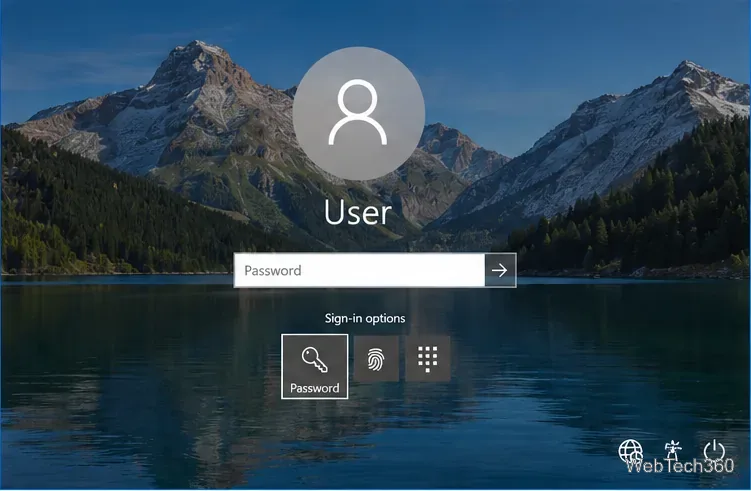Click the User account name
This screenshot has height=491, width=751.
point(358,212)
